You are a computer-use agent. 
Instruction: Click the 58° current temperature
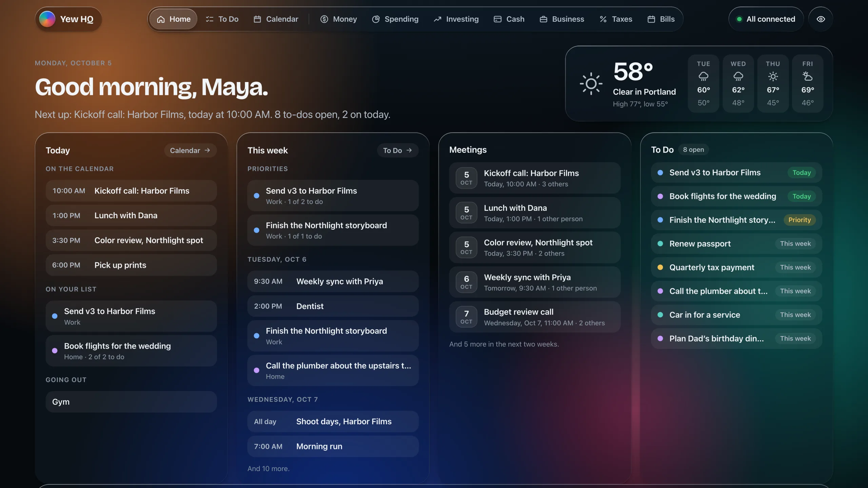click(x=633, y=72)
